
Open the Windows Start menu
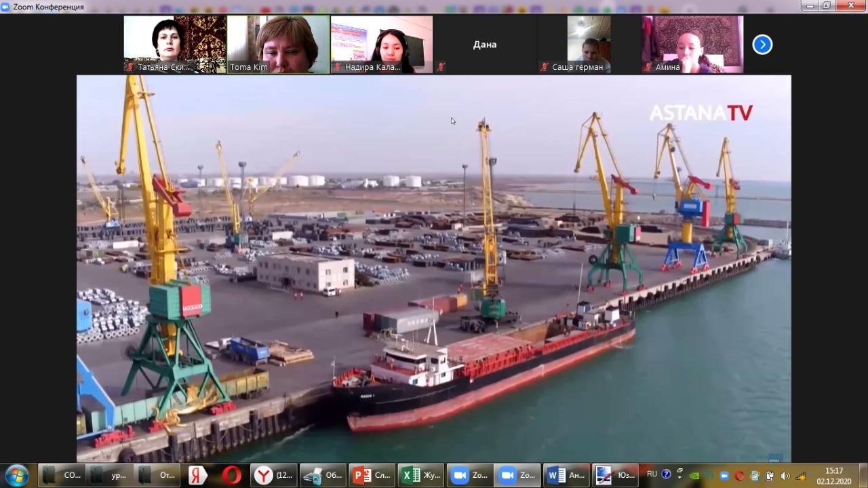coord(16,475)
